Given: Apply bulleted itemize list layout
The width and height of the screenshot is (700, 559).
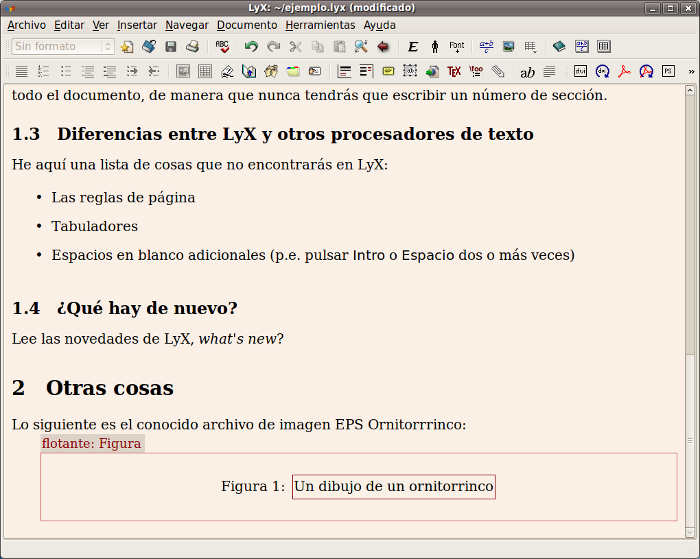Looking at the screenshot, I should click(66, 71).
